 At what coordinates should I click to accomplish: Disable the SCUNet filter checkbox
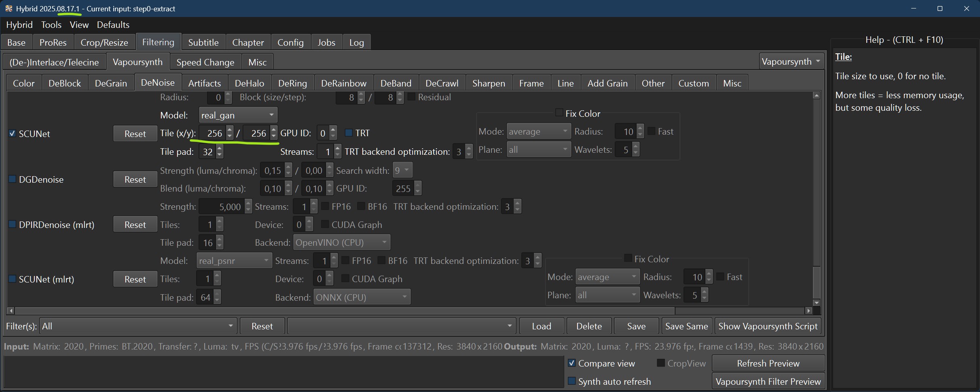pyautogui.click(x=13, y=134)
